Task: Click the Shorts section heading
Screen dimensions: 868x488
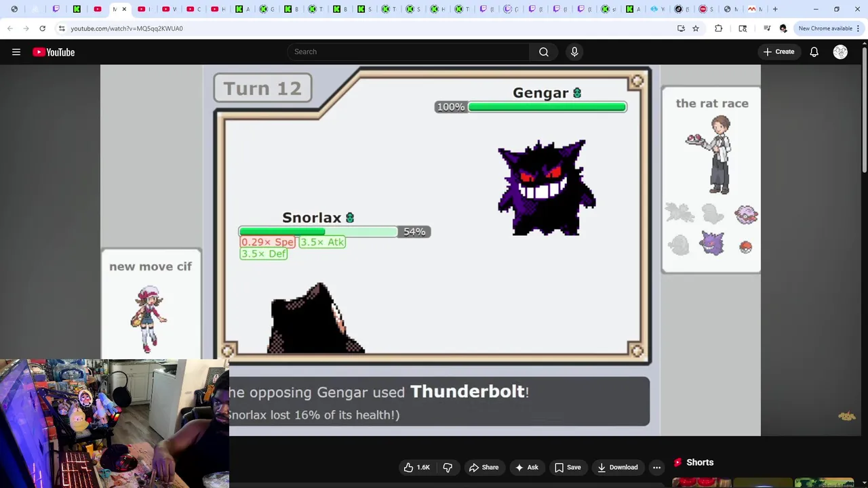Action: coord(700,462)
